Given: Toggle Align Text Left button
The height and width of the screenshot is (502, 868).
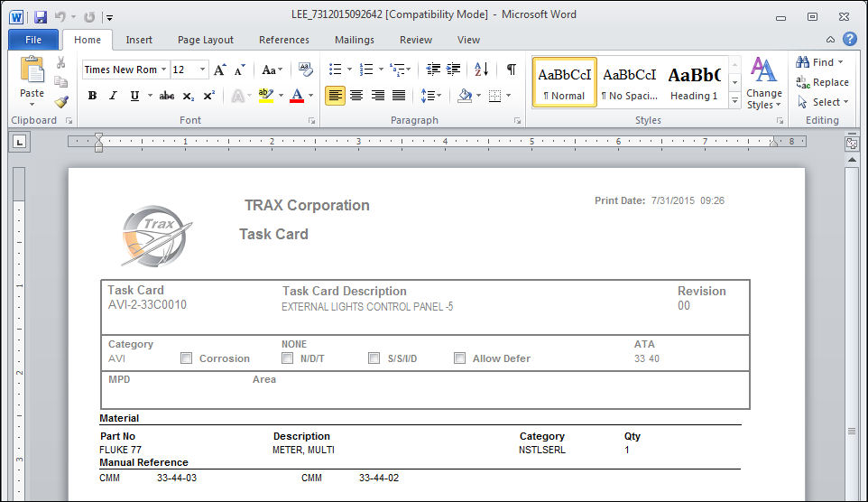Looking at the screenshot, I should pyautogui.click(x=335, y=96).
